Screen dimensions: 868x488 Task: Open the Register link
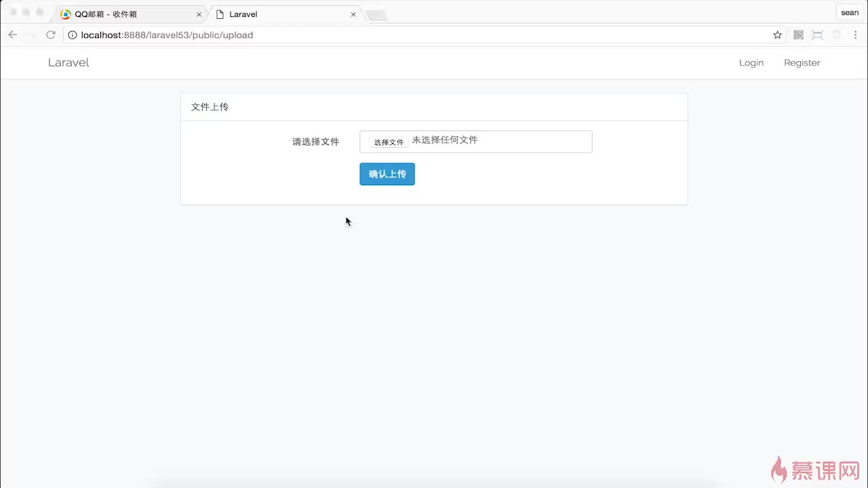[x=802, y=62]
